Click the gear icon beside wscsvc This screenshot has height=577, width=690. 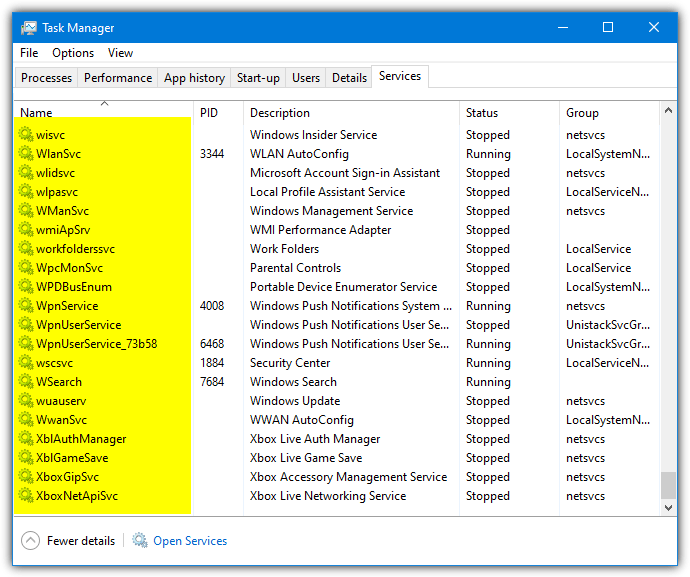coord(26,362)
